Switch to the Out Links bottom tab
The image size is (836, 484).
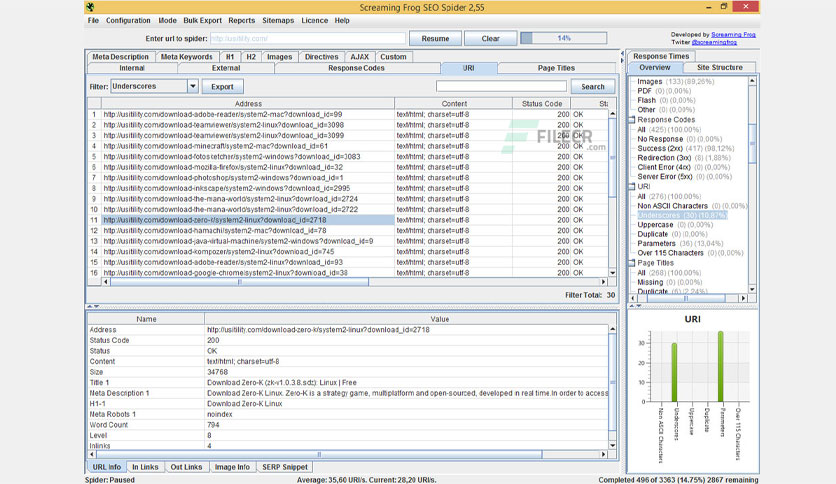point(186,467)
